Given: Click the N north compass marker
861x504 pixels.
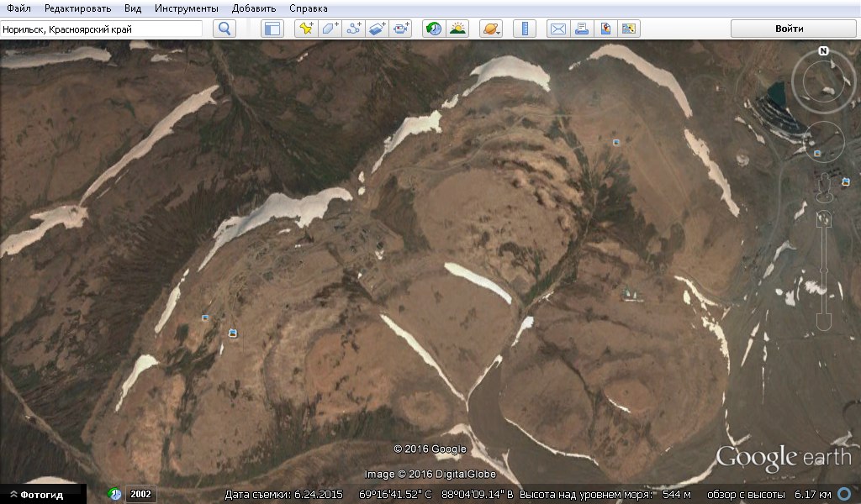Looking at the screenshot, I should [823, 51].
